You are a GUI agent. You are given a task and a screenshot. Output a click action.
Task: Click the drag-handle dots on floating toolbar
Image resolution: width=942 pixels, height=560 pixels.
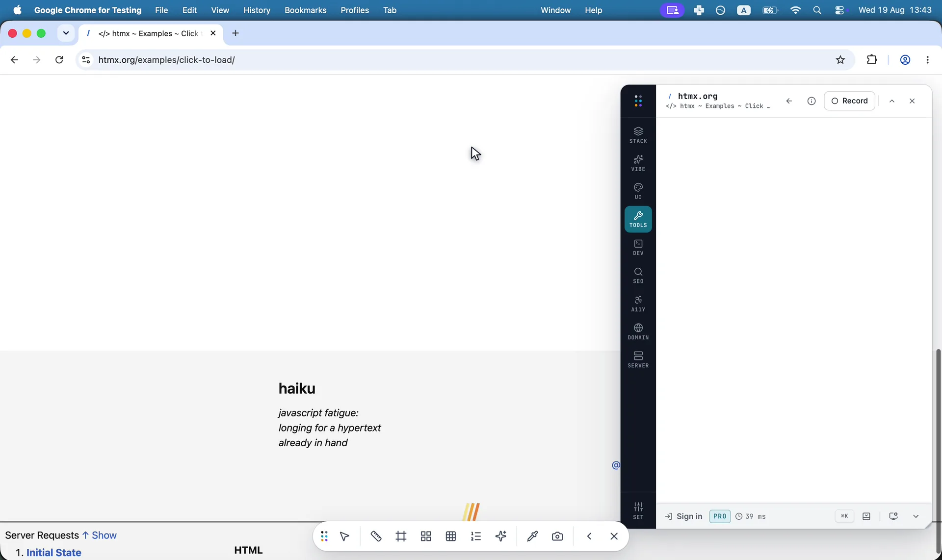pos(324,536)
